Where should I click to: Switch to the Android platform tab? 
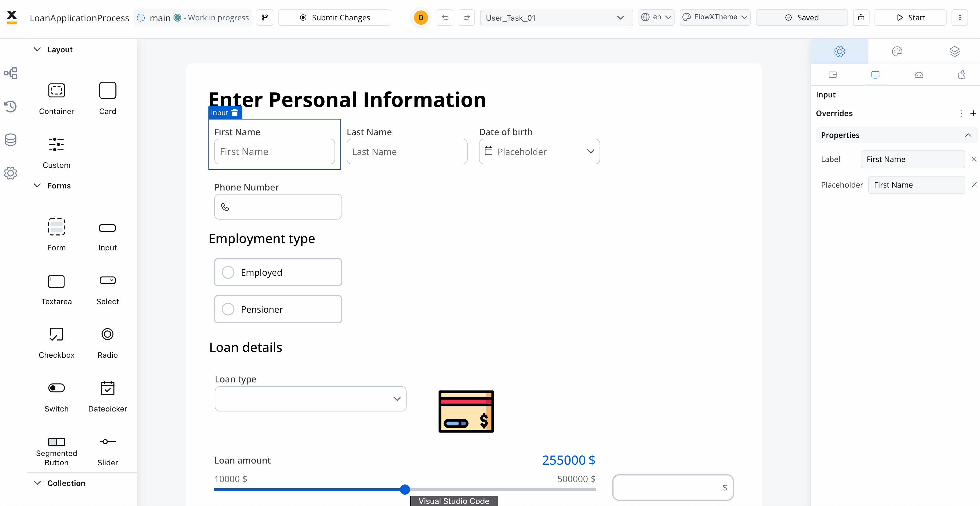pyautogui.click(x=919, y=75)
